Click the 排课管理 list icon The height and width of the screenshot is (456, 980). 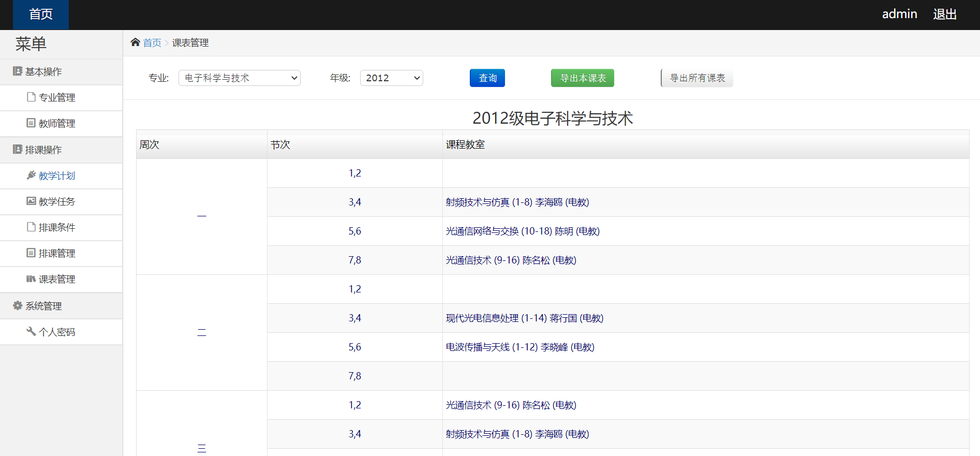(31, 253)
